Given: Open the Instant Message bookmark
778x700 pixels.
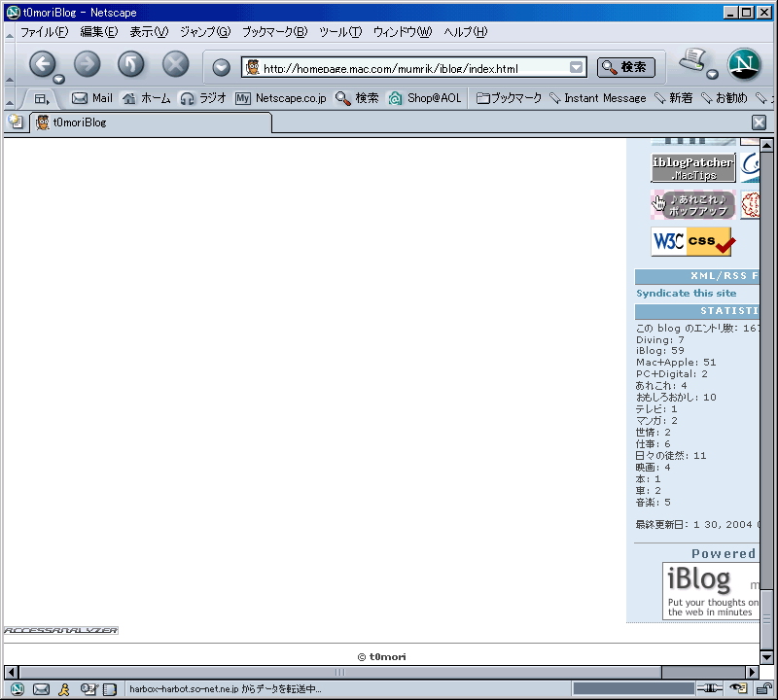Looking at the screenshot, I should pos(598,98).
